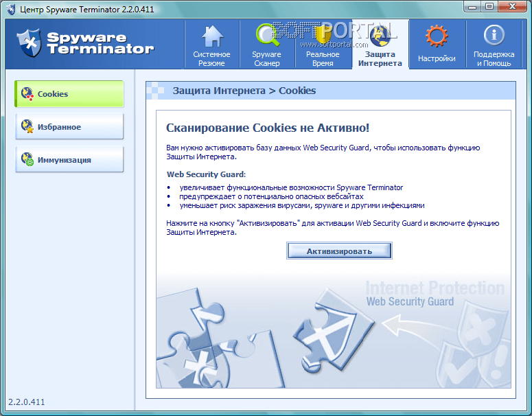Viewport: 532px width, 416px height.
Task: Click the title bar application shield icon
Action: point(11,9)
